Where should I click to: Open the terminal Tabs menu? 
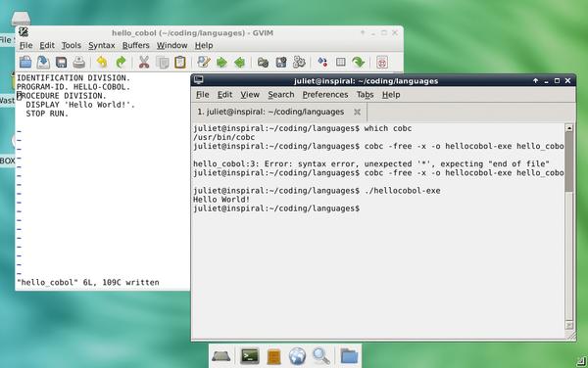click(365, 95)
